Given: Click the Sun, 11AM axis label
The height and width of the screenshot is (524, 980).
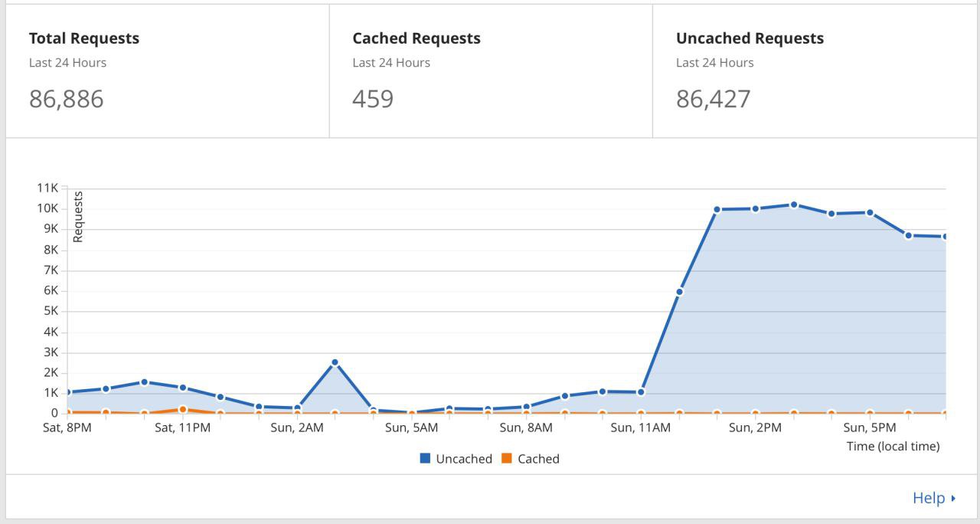Looking at the screenshot, I should pyautogui.click(x=640, y=427).
